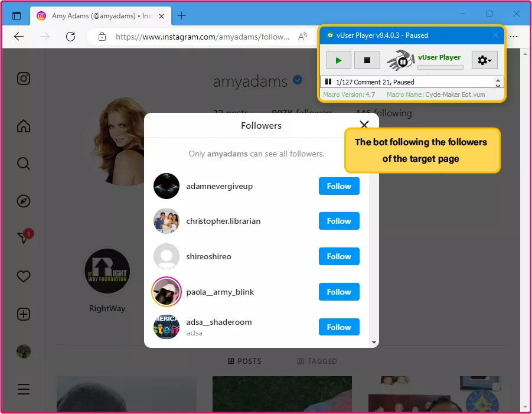
Task: Open a new browser tab
Action: point(181,15)
